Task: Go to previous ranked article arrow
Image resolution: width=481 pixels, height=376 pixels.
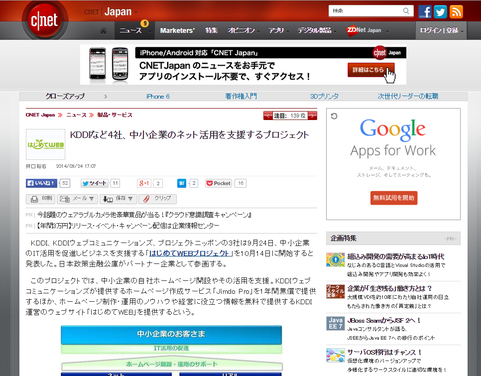Action: pos(268,116)
